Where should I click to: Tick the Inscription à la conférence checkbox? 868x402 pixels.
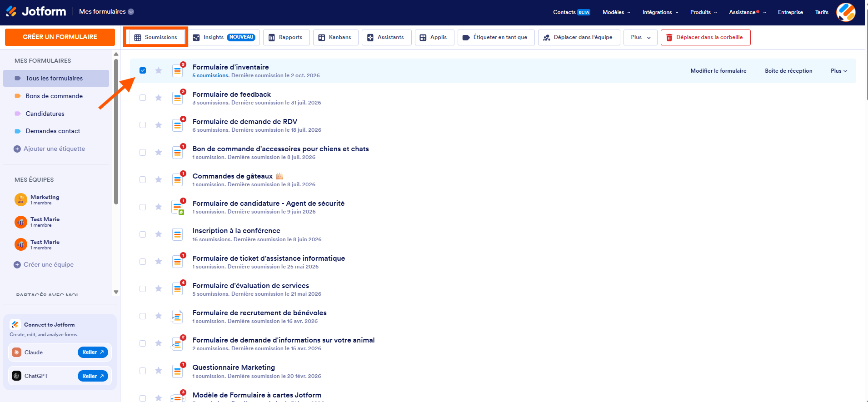(x=143, y=234)
